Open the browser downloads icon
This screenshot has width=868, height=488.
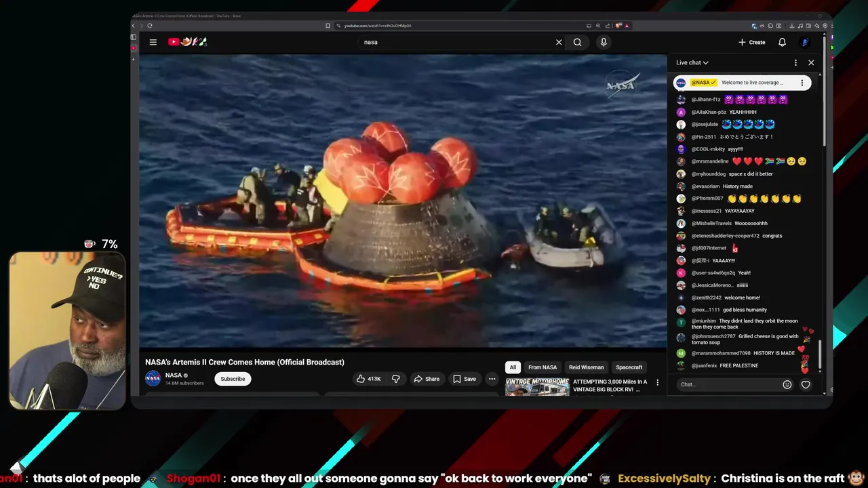[791, 26]
